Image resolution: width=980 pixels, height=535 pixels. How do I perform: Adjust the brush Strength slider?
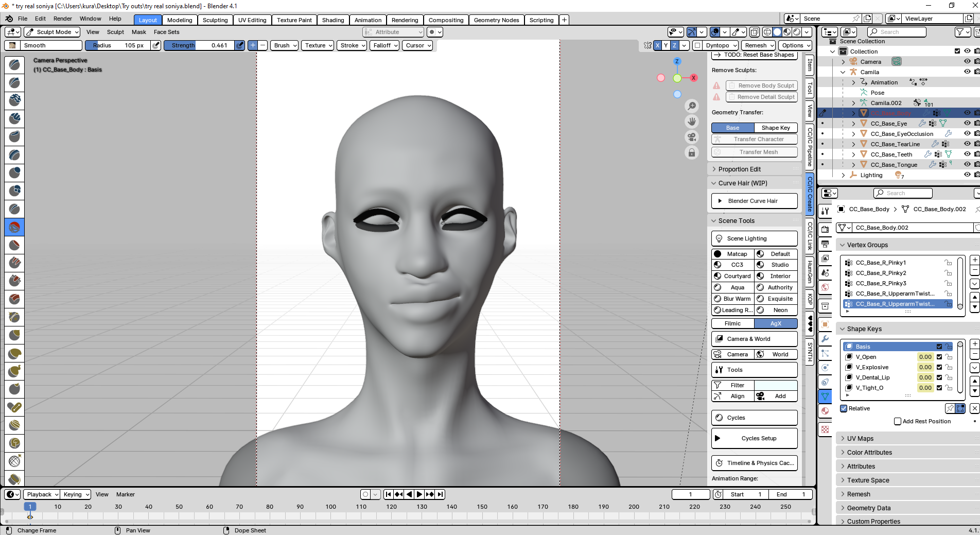pyautogui.click(x=200, y=45)
